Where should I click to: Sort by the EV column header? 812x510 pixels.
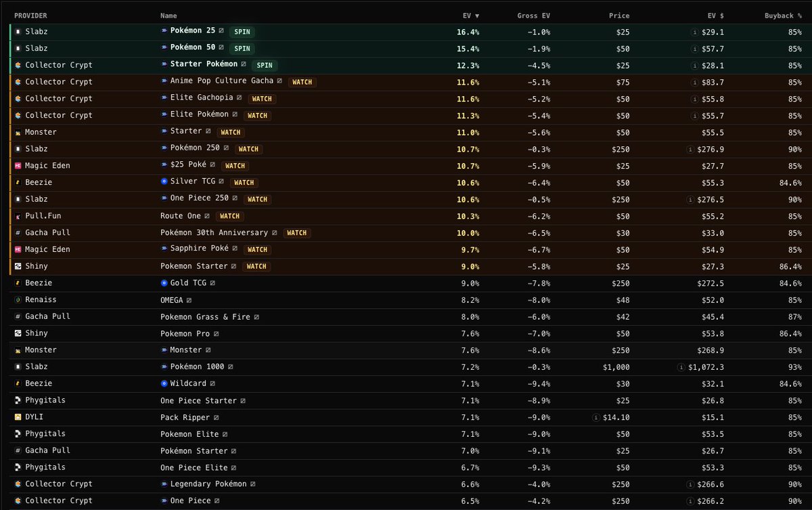(x=470, y=16)
